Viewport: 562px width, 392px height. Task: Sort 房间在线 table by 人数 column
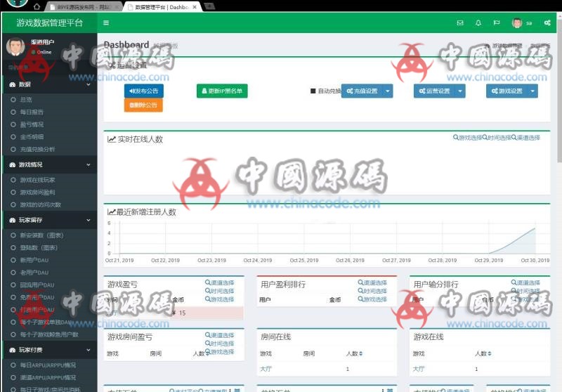point(355,353)
